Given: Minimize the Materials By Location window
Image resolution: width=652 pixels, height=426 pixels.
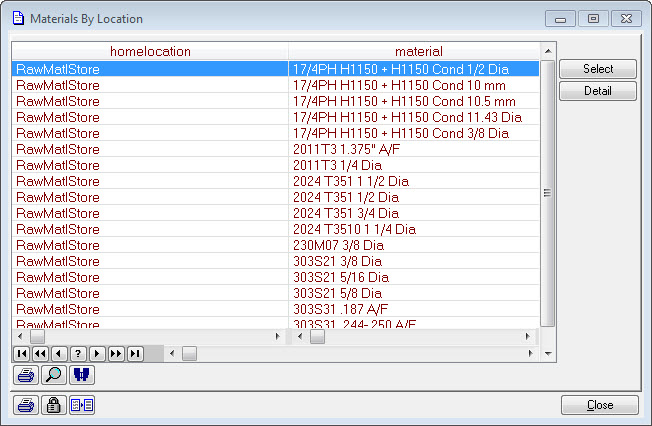Looking at the screenshot, I should pos(560,19).
